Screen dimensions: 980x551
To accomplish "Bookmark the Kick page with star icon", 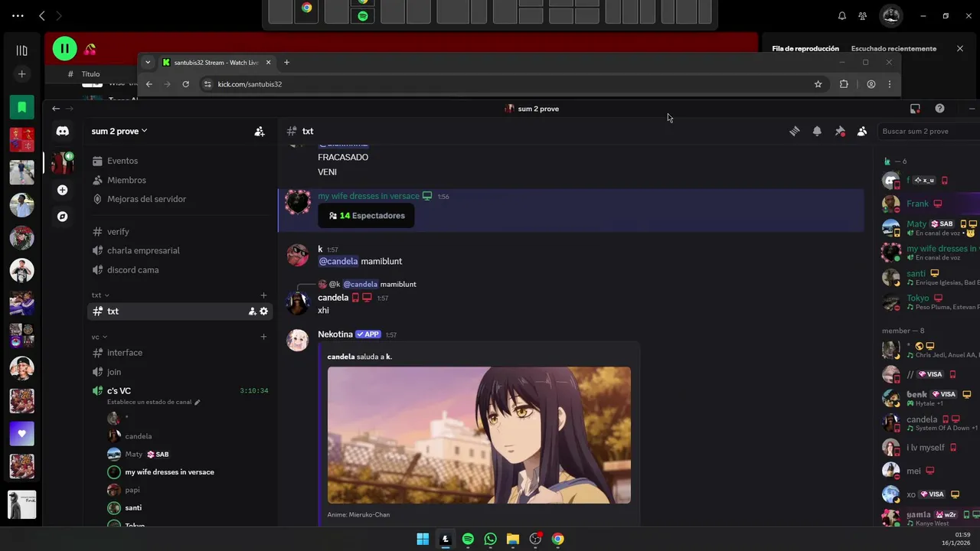I will (818, 84).
